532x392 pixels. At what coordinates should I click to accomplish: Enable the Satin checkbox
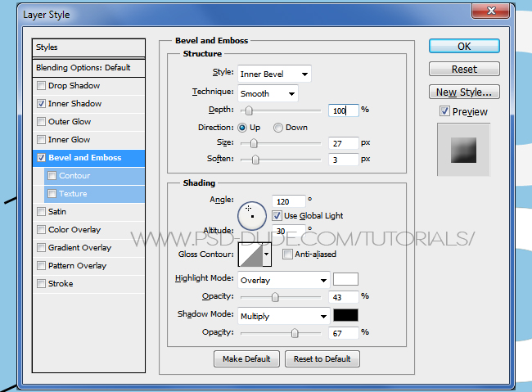[41, 211]
